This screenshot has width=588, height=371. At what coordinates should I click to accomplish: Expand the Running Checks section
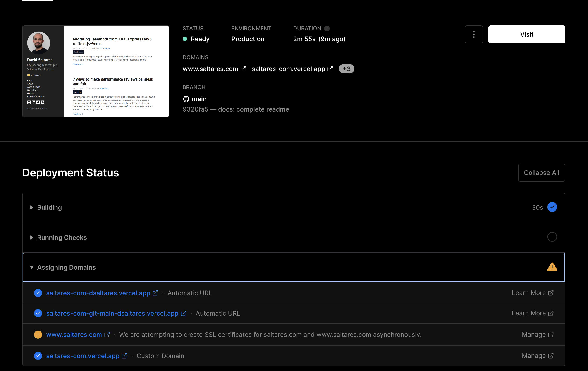pyautogui.click(x=31, y=238)
